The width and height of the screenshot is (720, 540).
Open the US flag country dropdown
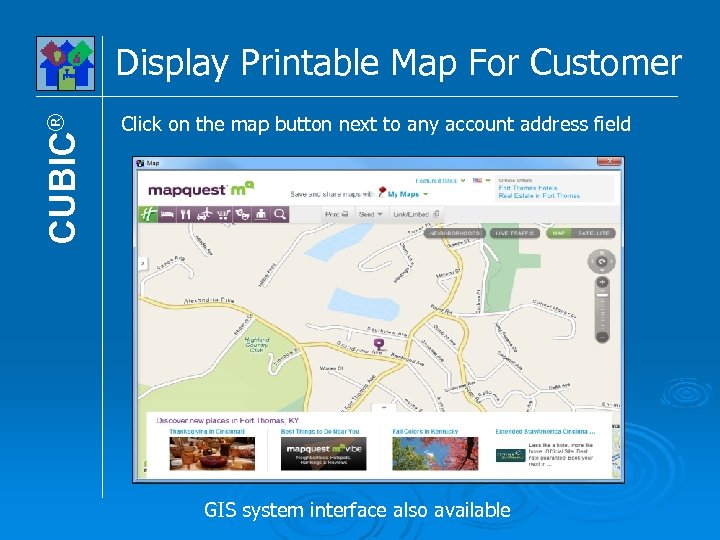[x=482, y=180]
